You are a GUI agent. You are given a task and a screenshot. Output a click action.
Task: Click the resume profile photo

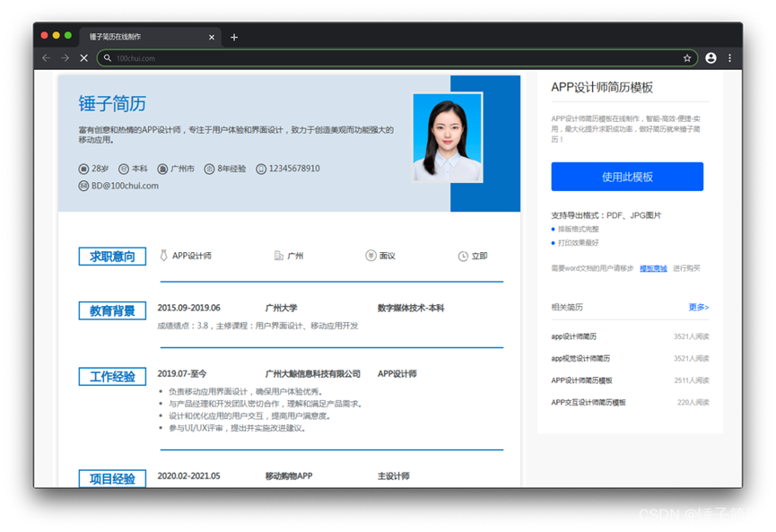(448, 137)
